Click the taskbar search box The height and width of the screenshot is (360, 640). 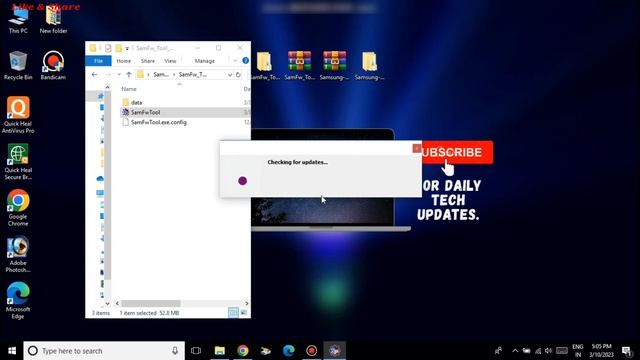tap(104, 351)
